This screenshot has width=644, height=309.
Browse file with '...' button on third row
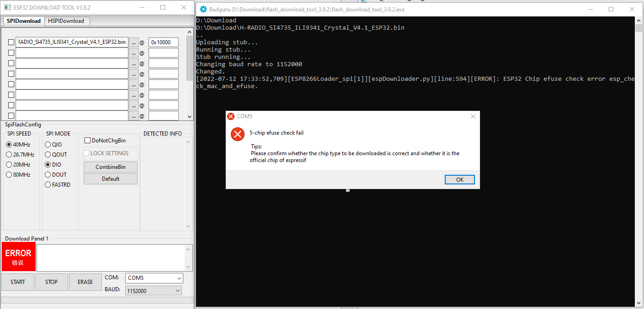tap(133, 63)
